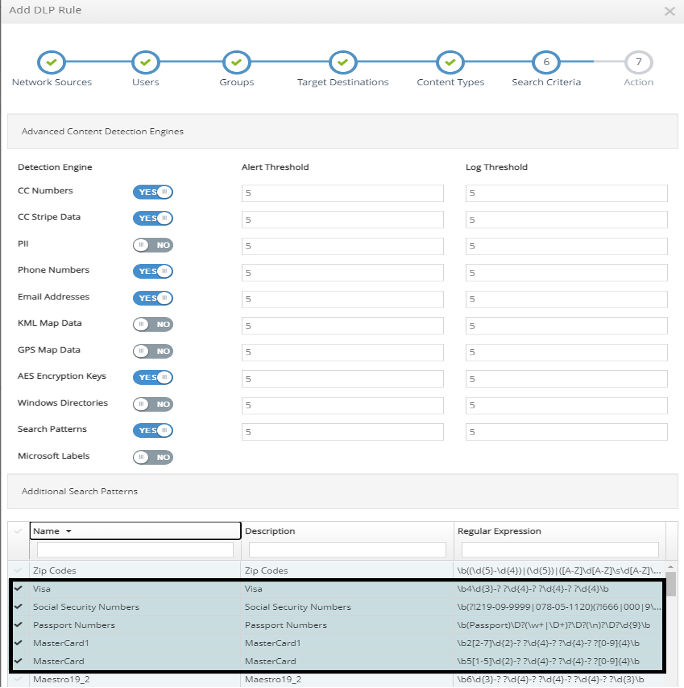Edit Windows Directories Log Threshold field

pos(566,405)
